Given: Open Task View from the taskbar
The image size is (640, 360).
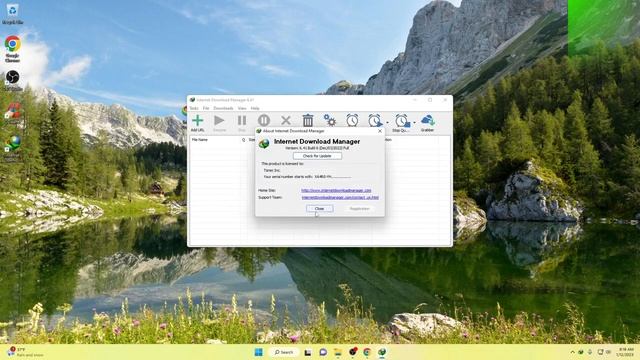Looking at the screenshot, I should click(x=308, y=352).
